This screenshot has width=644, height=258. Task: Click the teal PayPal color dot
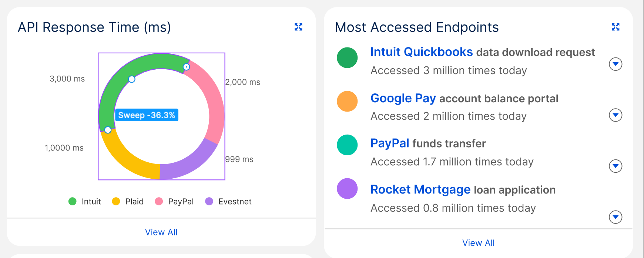tap(347, 145)
